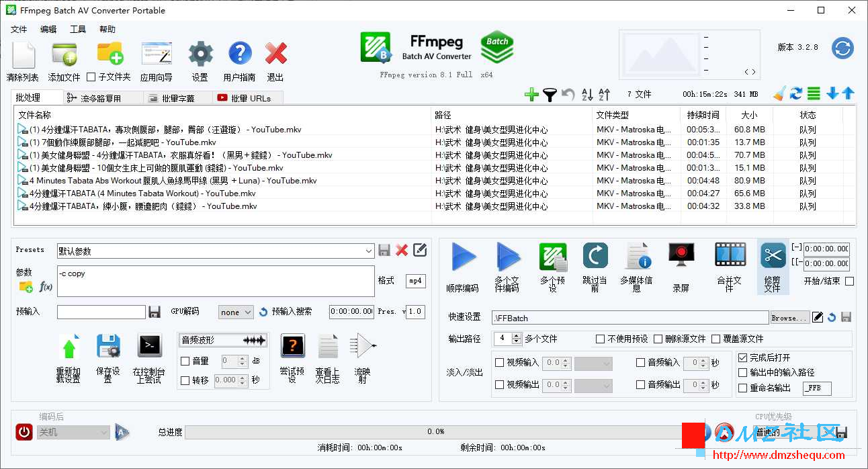The width and height of the screenshot is (868, 469).
Task: Toggle the 删除源文件 checkbox
Action: (x=658, y=339)
